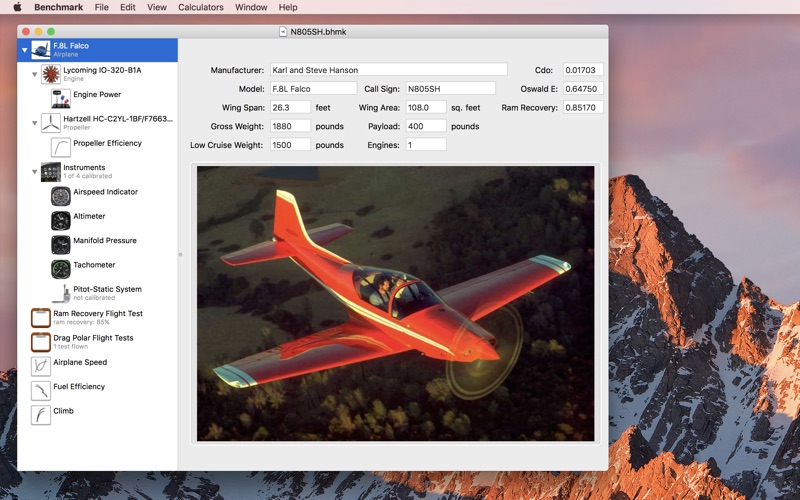Collapse the Hartzell propeller disclosure triangle

[34, 123]
